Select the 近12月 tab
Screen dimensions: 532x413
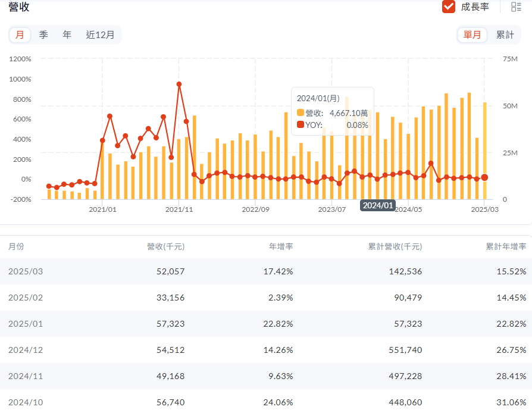coord(100,35)
